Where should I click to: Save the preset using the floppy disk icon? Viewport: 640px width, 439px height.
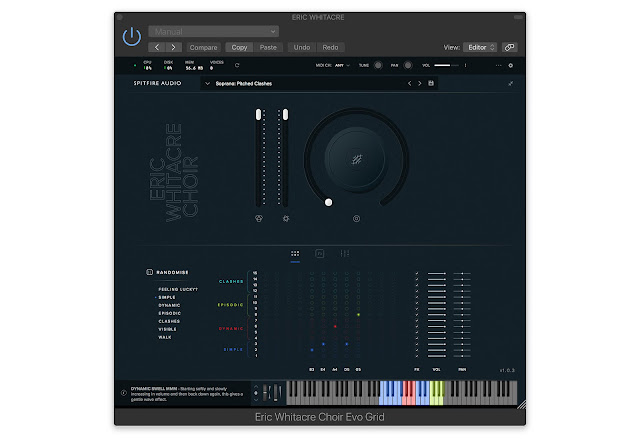click(431, 83)
